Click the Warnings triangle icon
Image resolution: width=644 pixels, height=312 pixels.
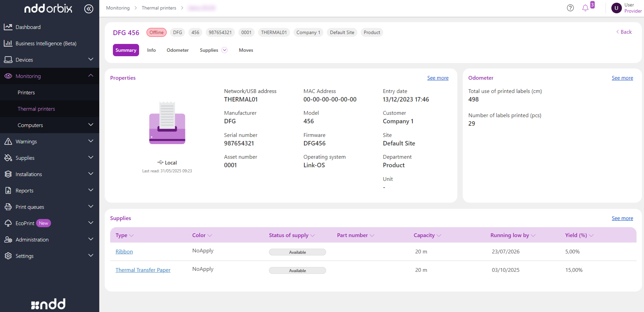[x=8, y=141]
